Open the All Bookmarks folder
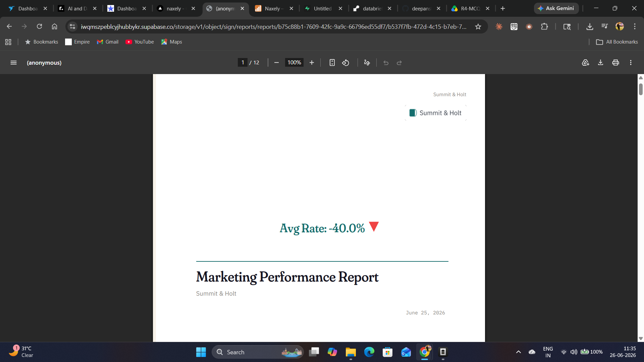The height and width of the screenshot is (362, 644). 617,42
